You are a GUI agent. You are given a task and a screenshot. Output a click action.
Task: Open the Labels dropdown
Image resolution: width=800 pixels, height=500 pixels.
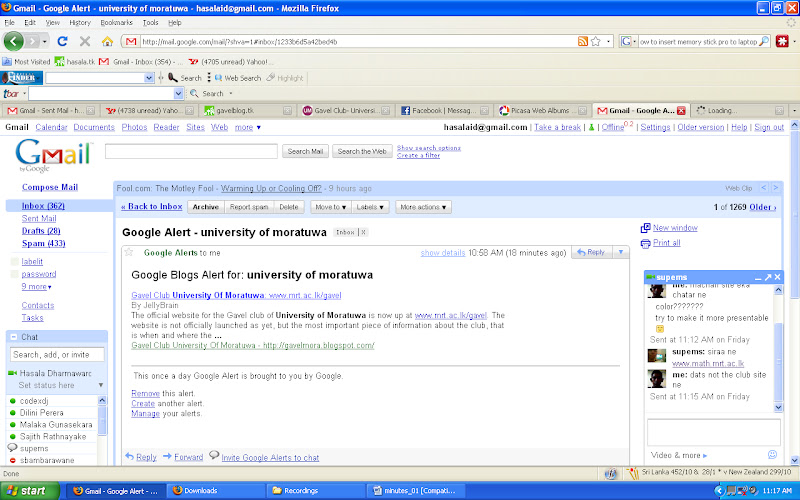[370, 207]
